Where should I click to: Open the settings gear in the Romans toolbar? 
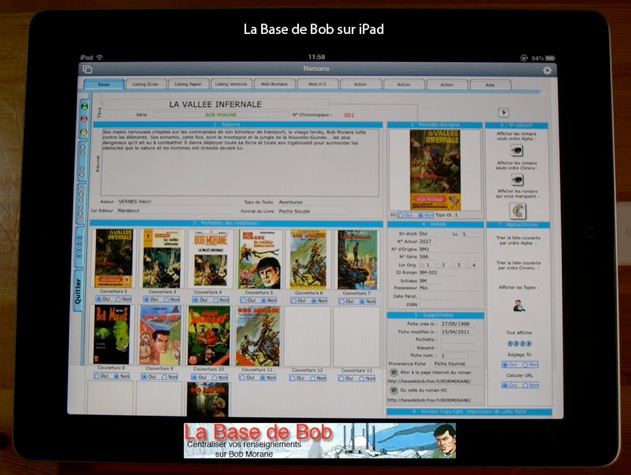547,70
